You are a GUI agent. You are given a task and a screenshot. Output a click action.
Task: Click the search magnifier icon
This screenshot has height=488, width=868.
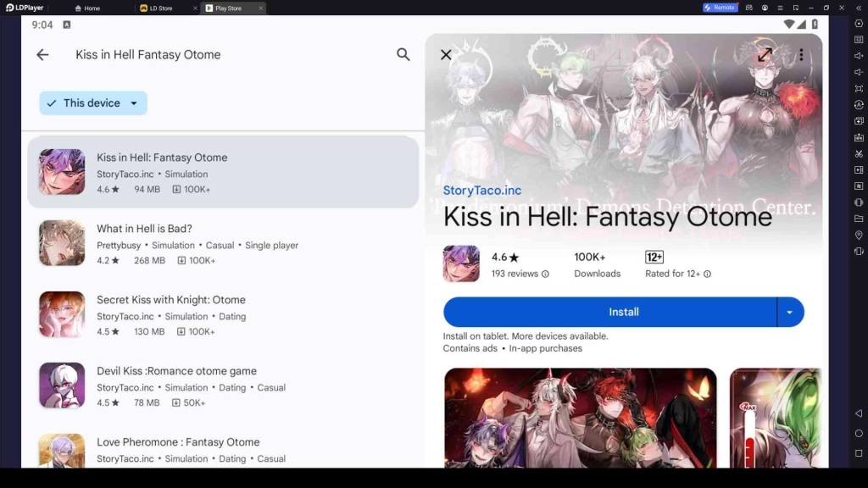click(x=403, y=54)
